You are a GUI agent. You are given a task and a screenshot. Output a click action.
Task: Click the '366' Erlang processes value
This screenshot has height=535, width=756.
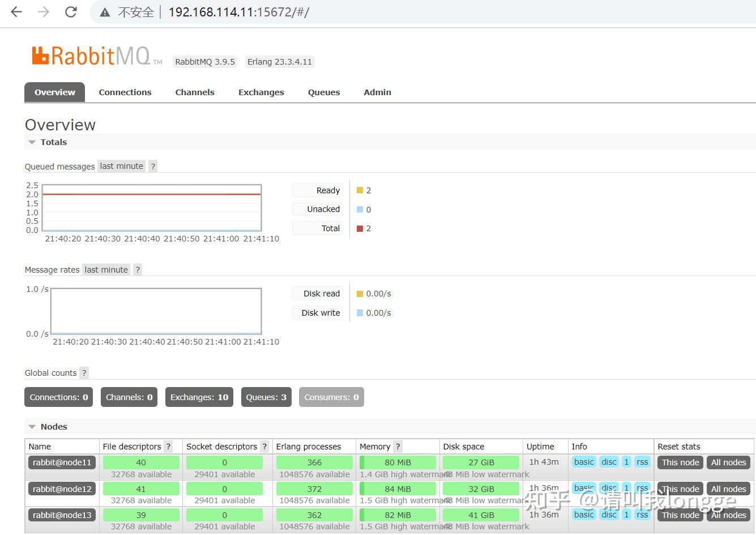314,462
